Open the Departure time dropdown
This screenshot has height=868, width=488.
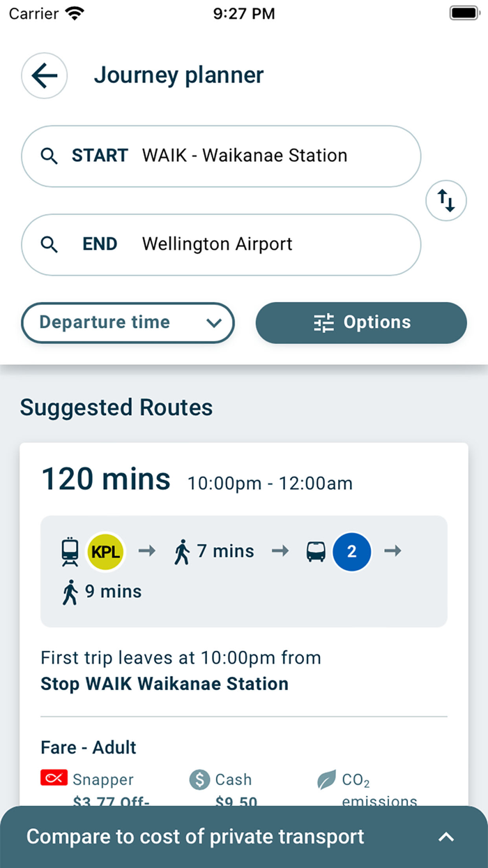pyautogui.click(x=128, y=322)
